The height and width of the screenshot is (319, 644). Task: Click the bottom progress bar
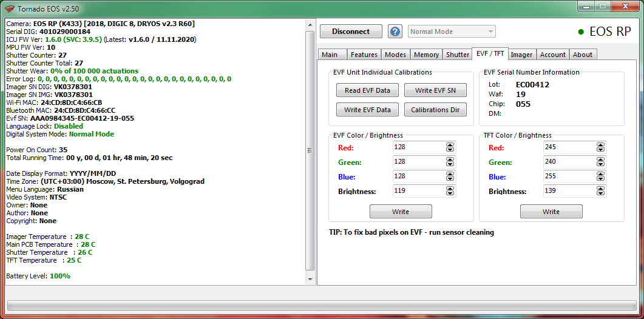tap(322, 306)
